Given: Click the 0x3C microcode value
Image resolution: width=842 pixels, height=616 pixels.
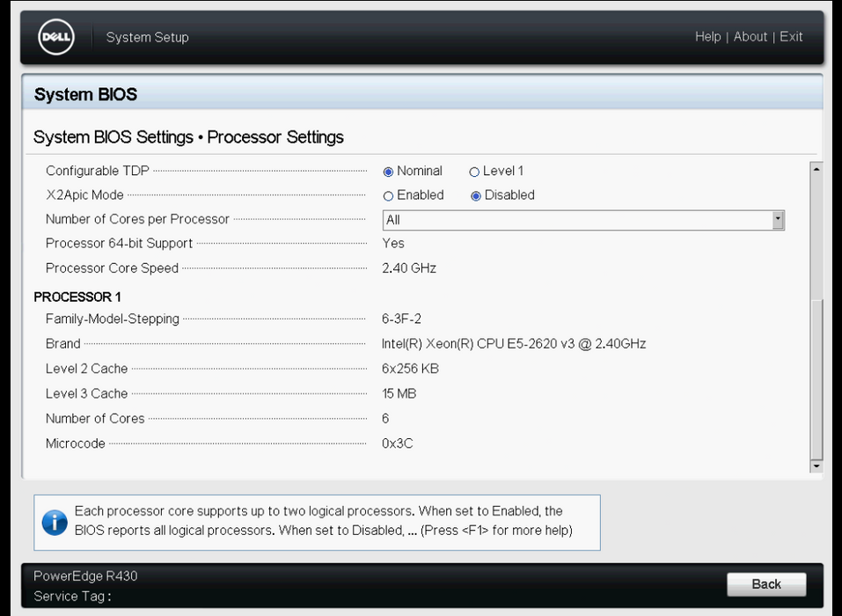Looking at the screenshot, I should [398, 444].
